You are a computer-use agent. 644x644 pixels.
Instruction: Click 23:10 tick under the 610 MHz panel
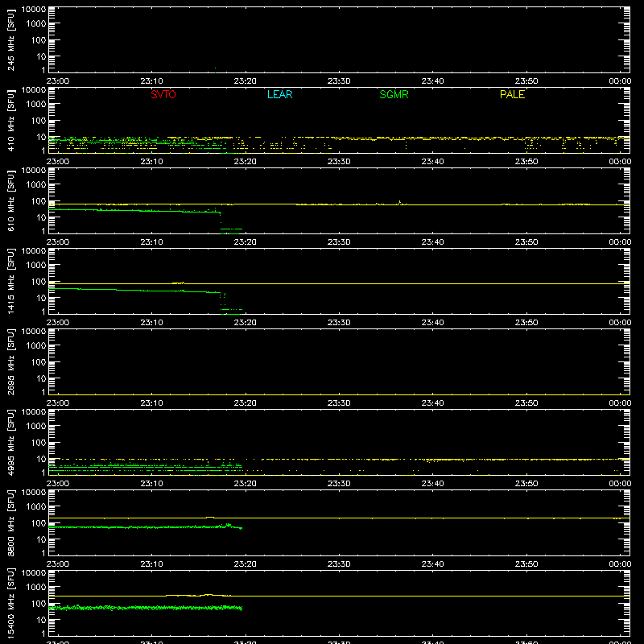pos(151,242)
